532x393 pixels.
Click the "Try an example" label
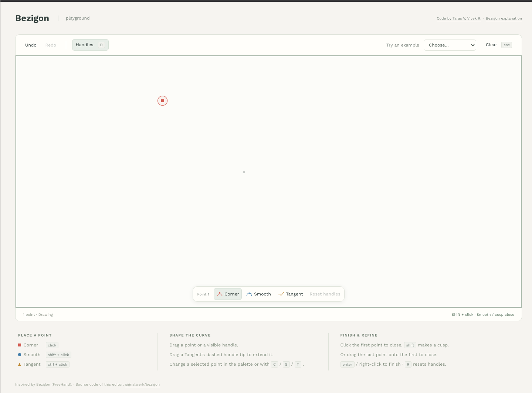(x=403, y=45)
